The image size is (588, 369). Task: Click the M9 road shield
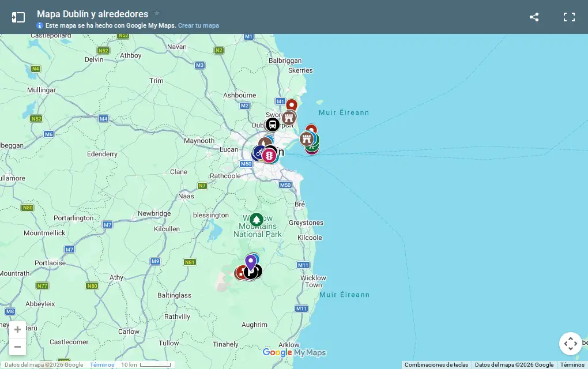(155, 261)
